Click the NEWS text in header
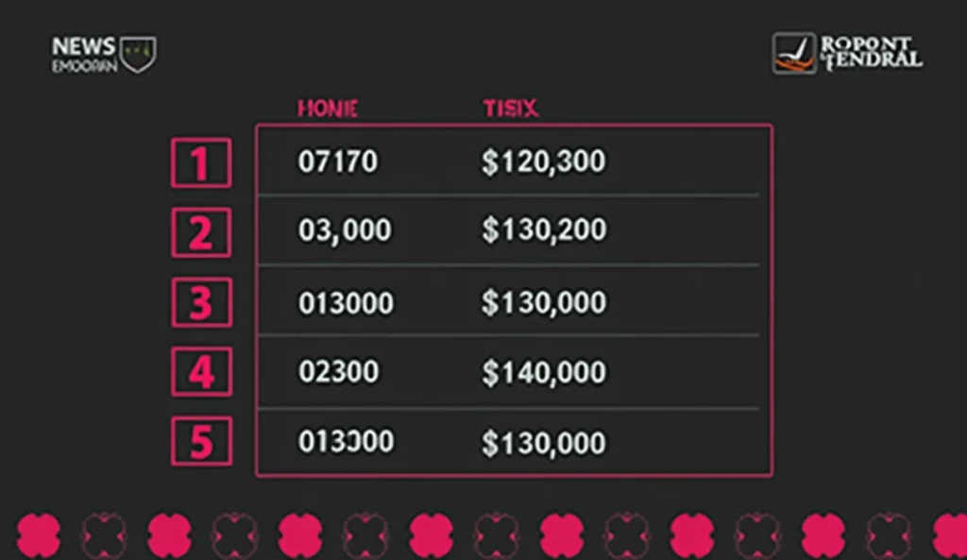The height and width of the screenshot is (560, 967). click(x=84, y=46)
